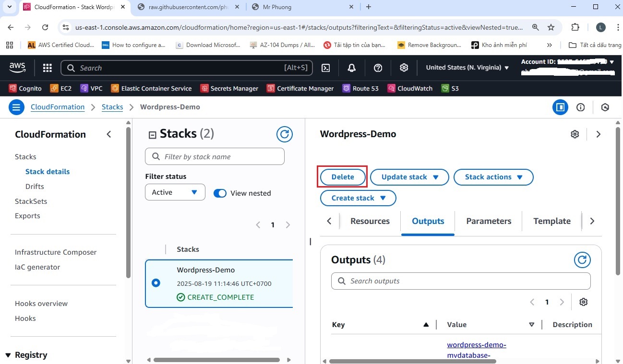
Task: Expand the Create stack dropdown
Action: click(358, 198)
